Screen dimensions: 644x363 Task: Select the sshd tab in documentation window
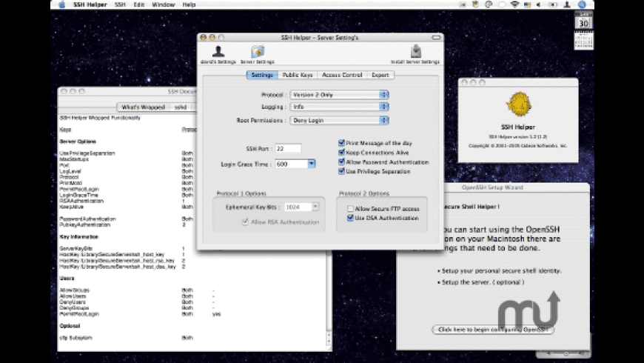181,107
